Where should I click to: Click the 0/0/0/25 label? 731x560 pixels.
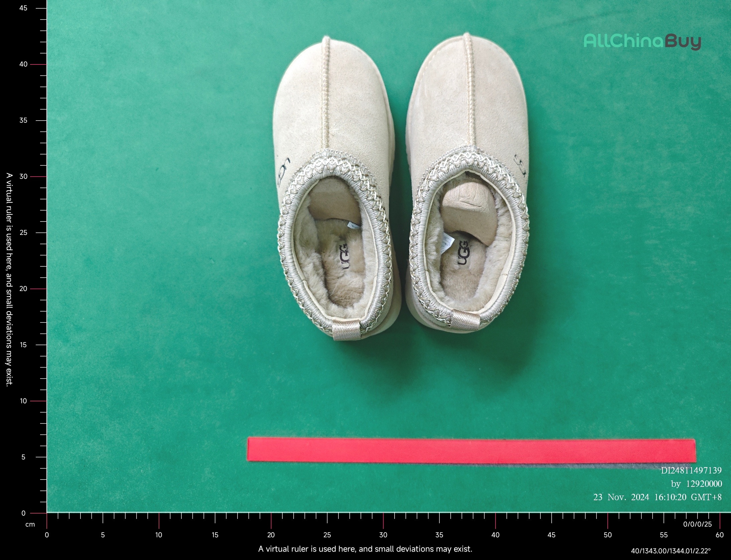click(x=697, y=524)
